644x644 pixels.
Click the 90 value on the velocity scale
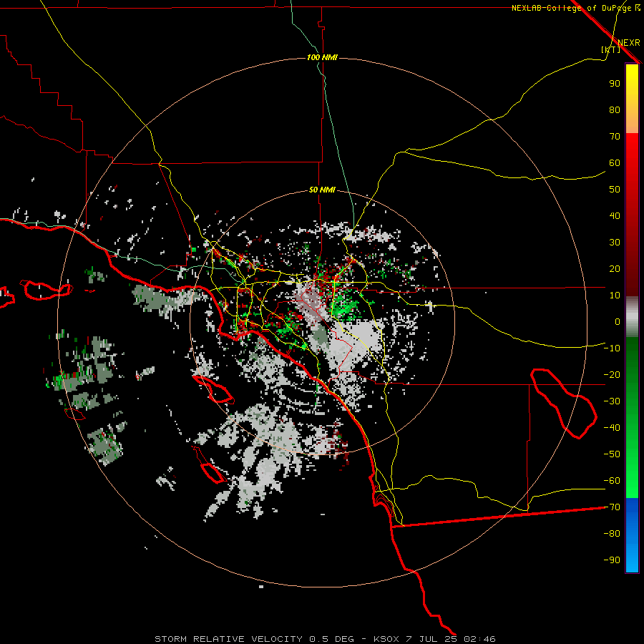(615, 84)
